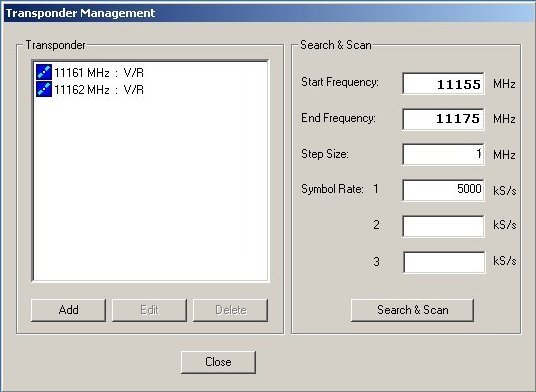Click the empty Symbol Rate 2 field
Image resolution: width=536 pixels, height=392 pixels.
[443, 226]
